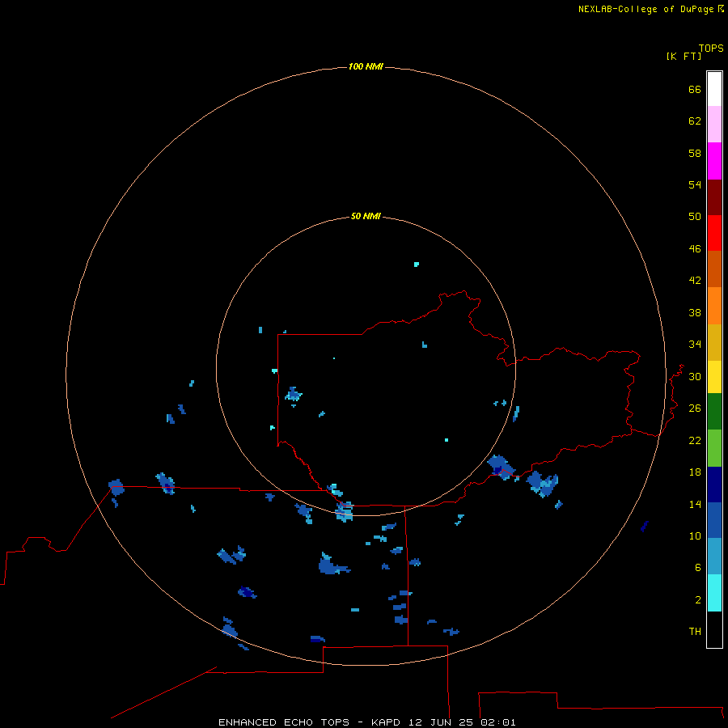Select the bright red legend color block
Image resolution: width=728 pixels, height=728 pixels.
click(714, 233)
